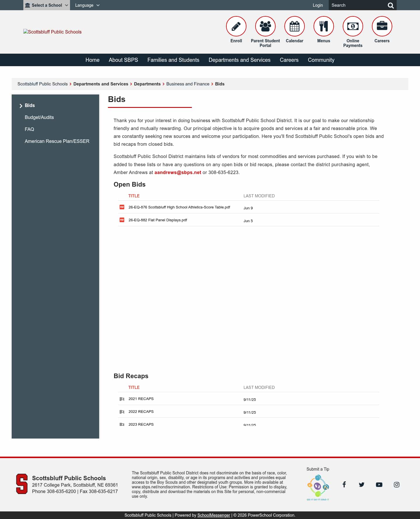Viewport: 420px width, 519px height.
Task: Open the 2023 RECAPS folder
Action: [x=141, y=424]
